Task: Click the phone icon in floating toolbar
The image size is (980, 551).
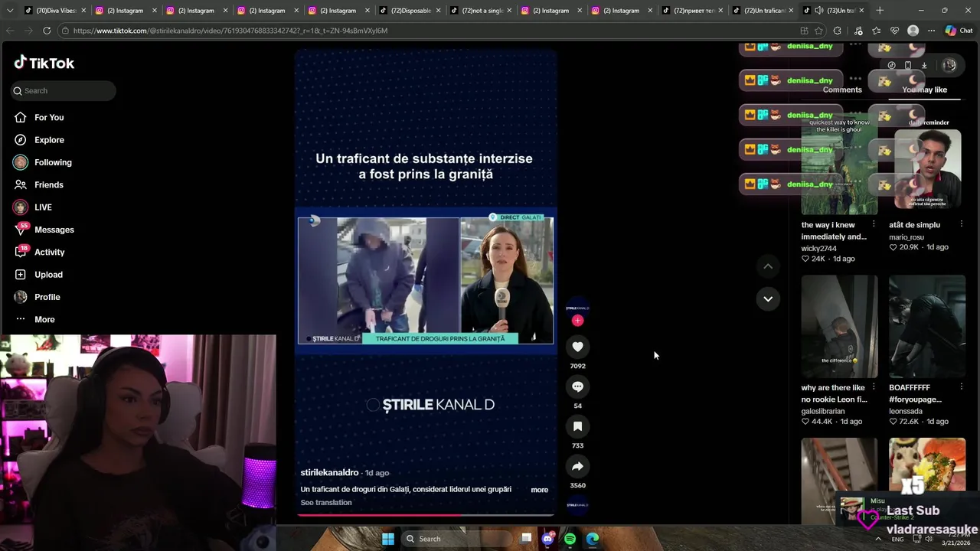Action: tap(908, 66)
